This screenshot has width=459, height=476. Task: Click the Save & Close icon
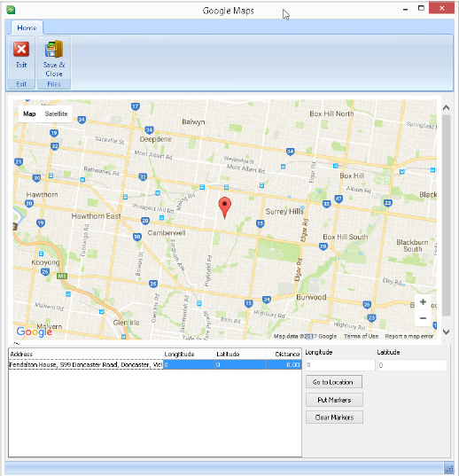(54, 49)
